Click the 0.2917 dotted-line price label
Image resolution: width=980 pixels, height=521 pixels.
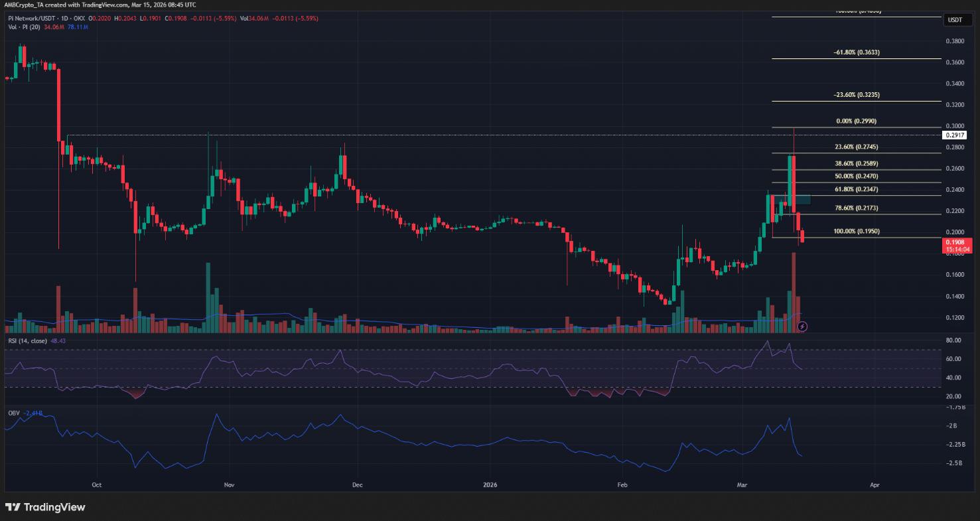(955, 135)
